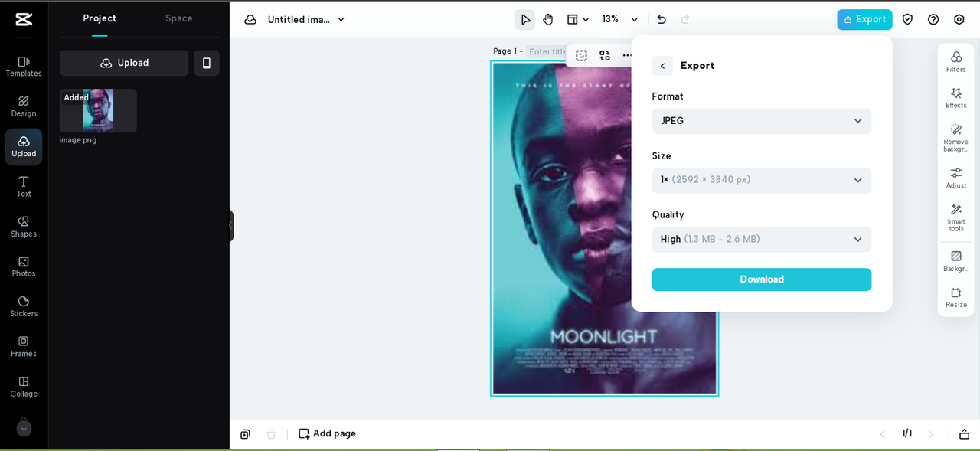
Task: Open the layers icon at bottom right
Action: pos(964,434)
